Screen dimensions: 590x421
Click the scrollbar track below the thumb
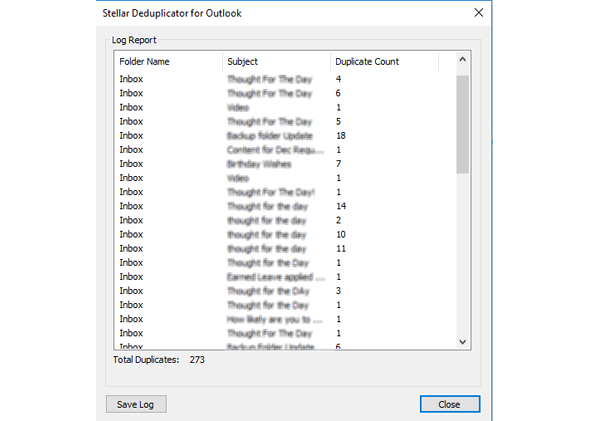pos(463,254)
